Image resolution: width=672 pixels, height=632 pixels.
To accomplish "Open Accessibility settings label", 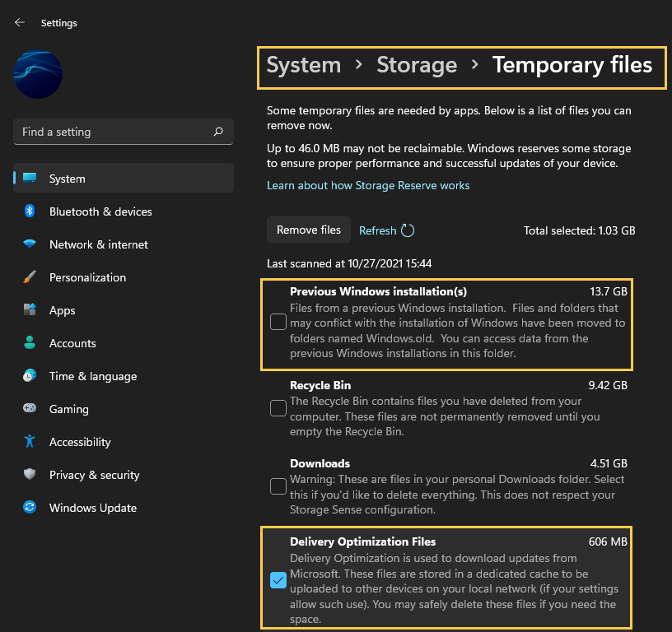I will pos(80,442).
